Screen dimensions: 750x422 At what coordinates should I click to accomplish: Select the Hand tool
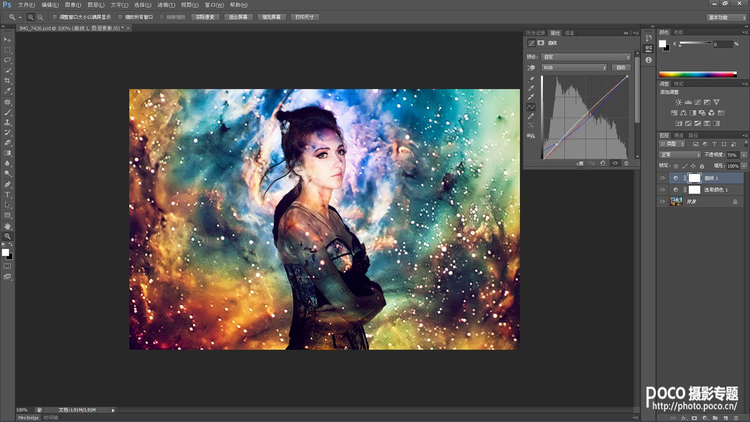click(7, 226)
